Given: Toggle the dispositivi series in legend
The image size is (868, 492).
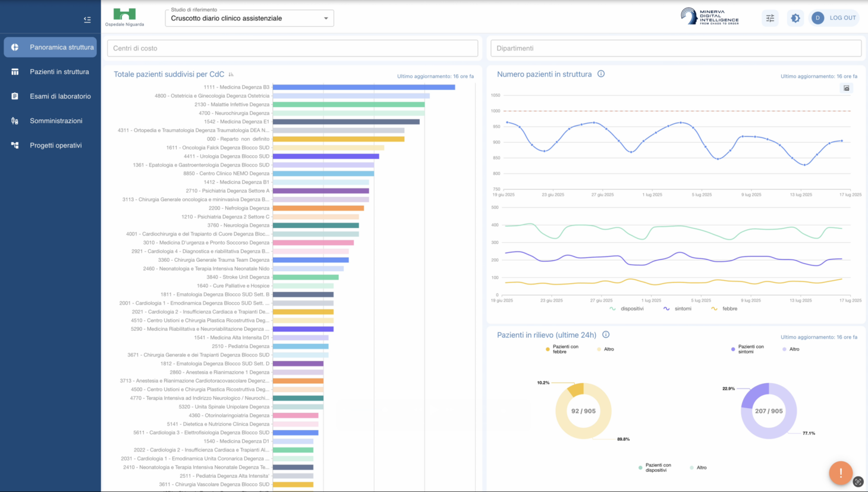Looking at the screenshot, I should (627, 309).
